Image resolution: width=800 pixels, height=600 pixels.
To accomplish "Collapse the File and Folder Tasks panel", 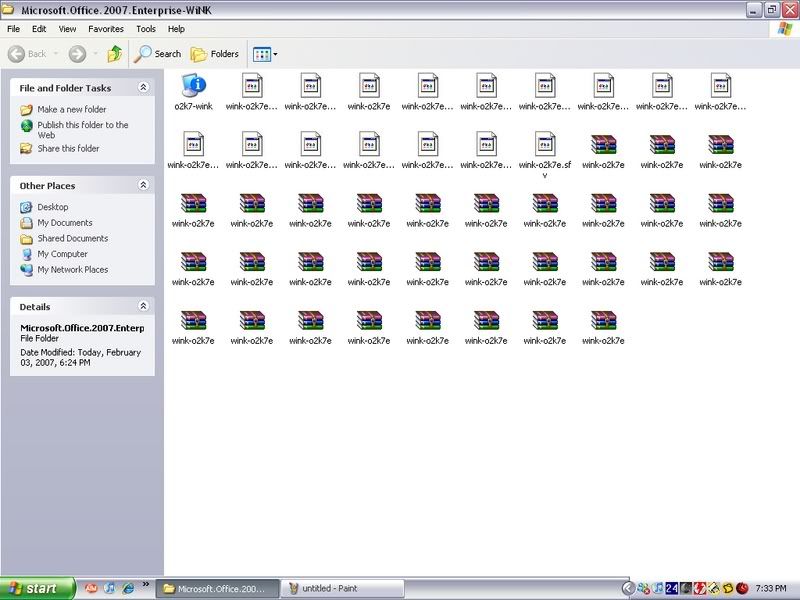I will click(x=143, y=87).
